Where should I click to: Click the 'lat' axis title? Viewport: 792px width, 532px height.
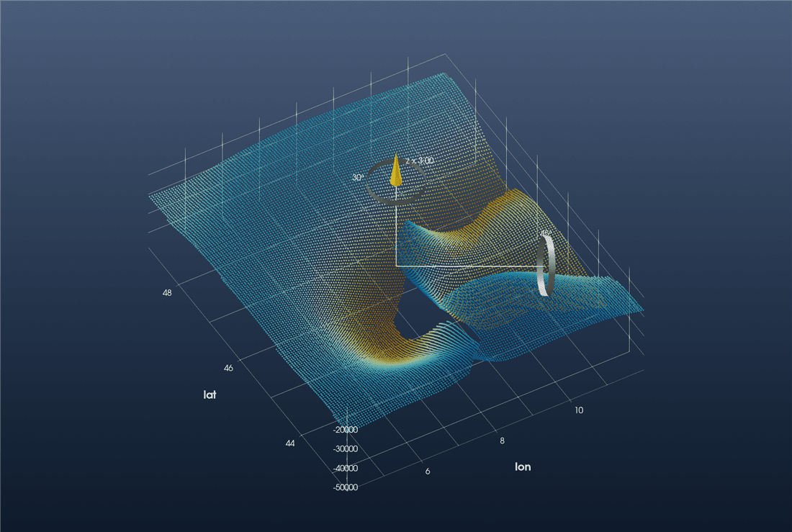pyautogui.click(x=210, y=394)
